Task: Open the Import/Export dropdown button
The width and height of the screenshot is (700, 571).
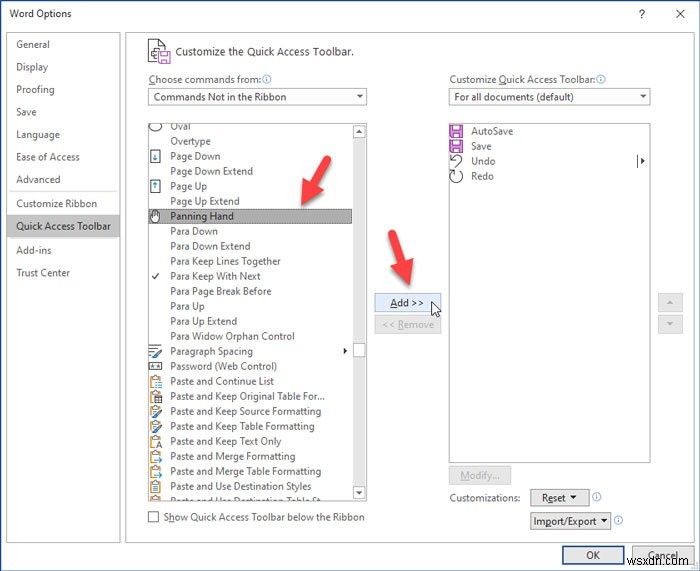Action: [x=570, y=521]
